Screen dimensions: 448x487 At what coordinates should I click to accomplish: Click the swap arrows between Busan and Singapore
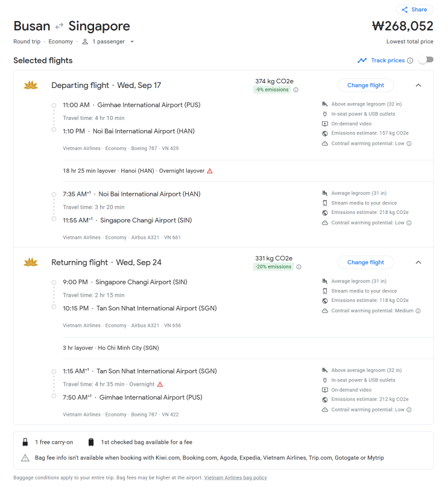59,27
